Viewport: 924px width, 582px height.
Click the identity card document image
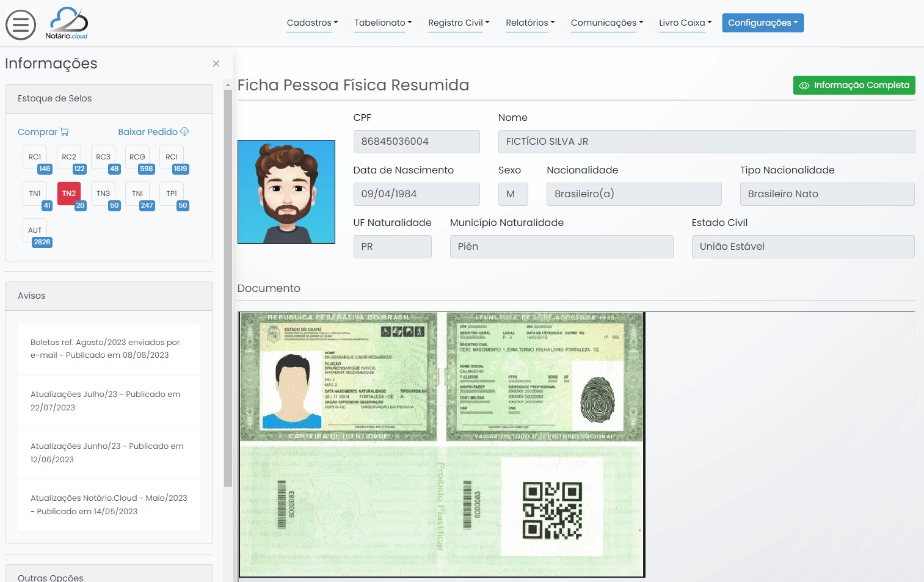pos(442,445)
